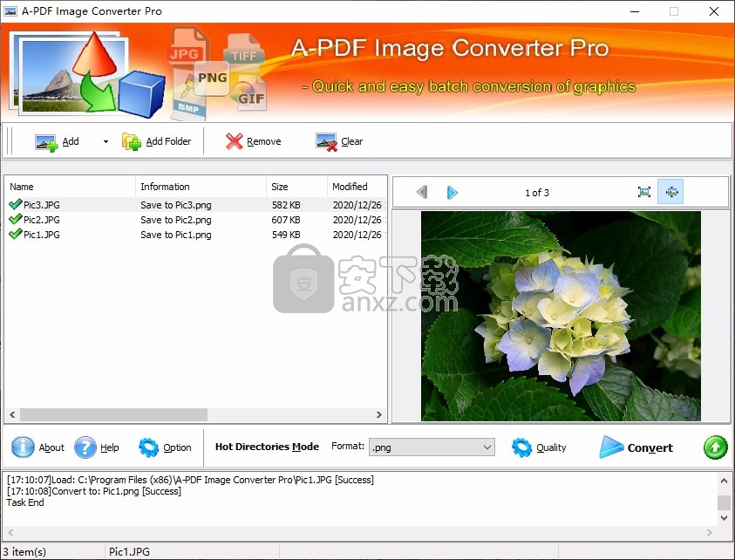This screenshot has width=735, height=560.
Task: Click the Add Folder icon
Action: 132,141
